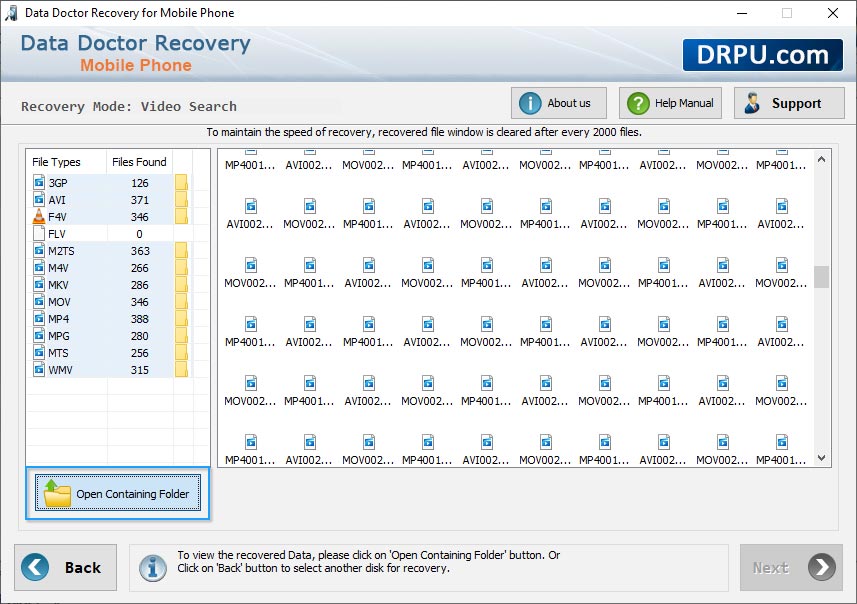Click the scroll down arrow of the file grid
This screenshot has height=604, width=857.
pyautogui.click(x=821, y=458)
